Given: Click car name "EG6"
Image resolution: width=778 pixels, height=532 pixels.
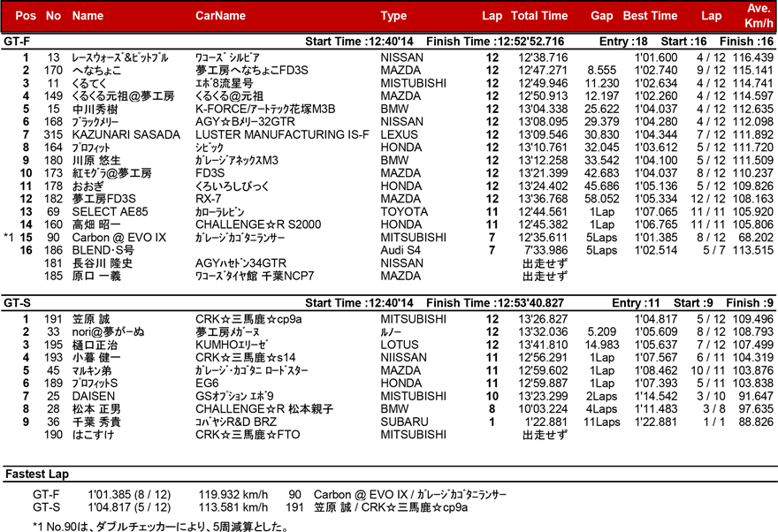Looking at the screenshot, I should coord(207,384).
